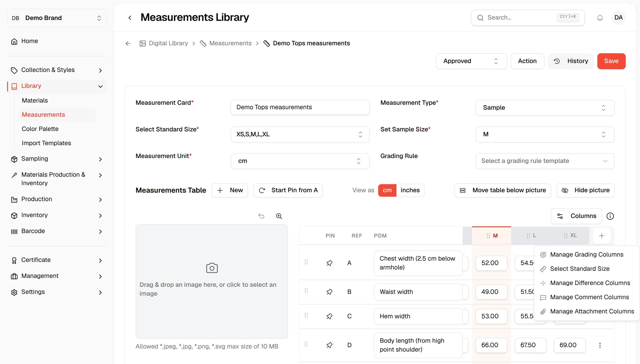The image size is (640, 364).
Task: Click the zoom-in magnifier above picture
Action: (x=279, y=216)
